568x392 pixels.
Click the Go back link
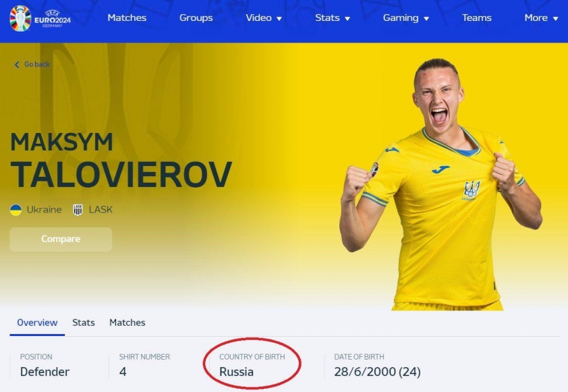[x=32, y=65]
